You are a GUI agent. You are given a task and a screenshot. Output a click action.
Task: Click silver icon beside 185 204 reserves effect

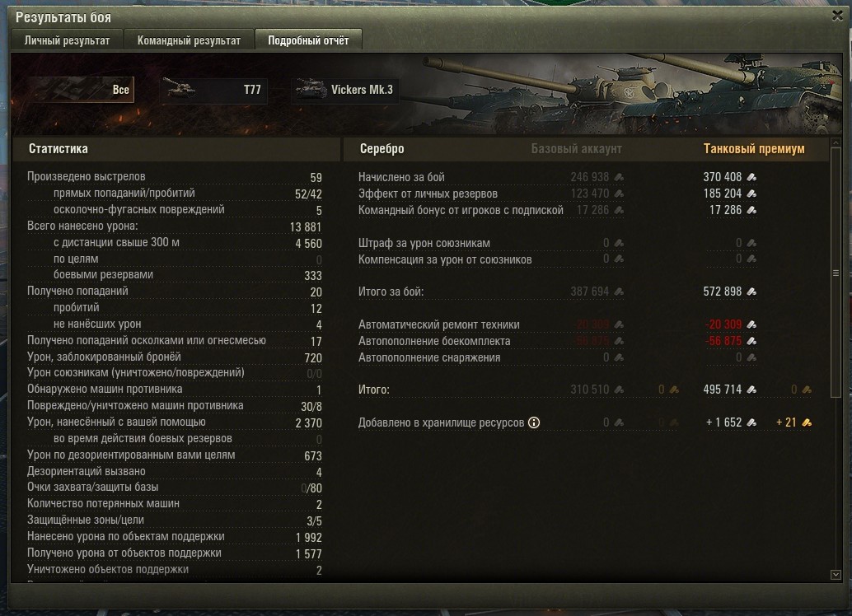[751, 194]
